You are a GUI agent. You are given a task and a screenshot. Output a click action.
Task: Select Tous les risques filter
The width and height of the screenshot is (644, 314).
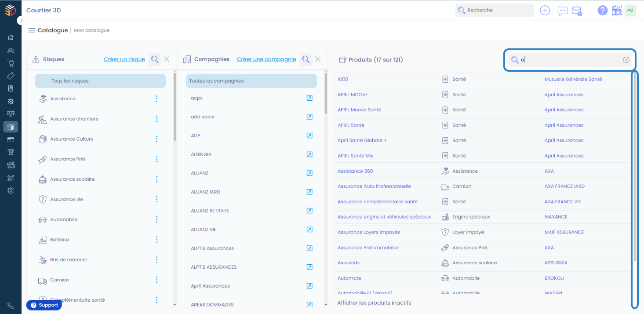[x=100, y=81]
